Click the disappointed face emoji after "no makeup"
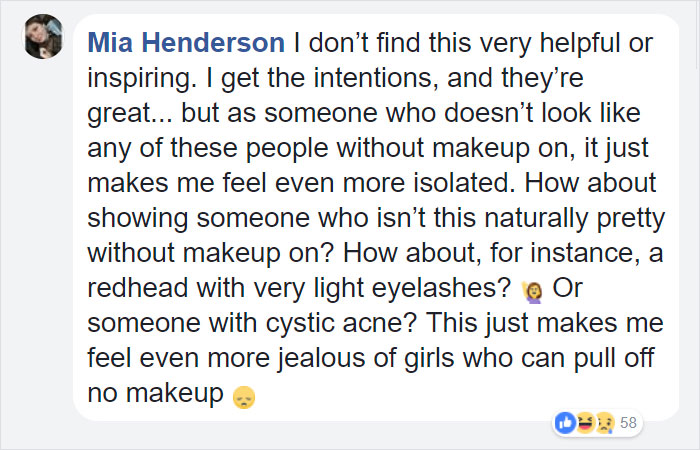700x450 pixels. pyautogui.click(x=242, y=398)
